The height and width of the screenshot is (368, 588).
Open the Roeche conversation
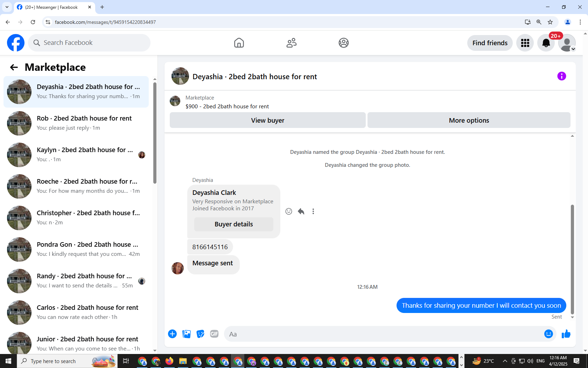pos(76,186)
